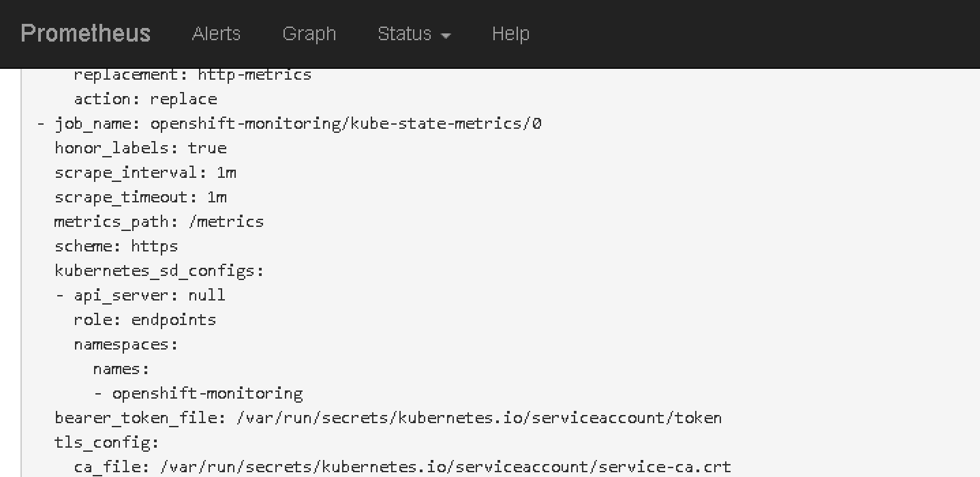Select the scheme: https line
980x477 pixels.
tap(116, 246)
